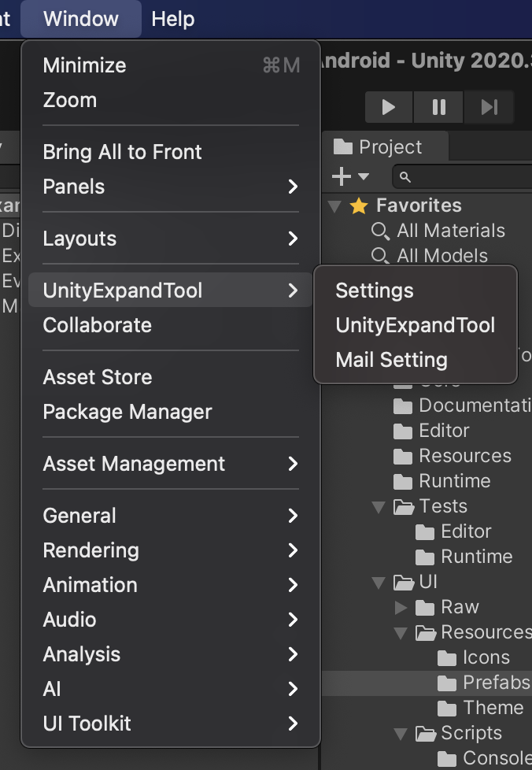532x770 pixels.
Task: Choose Minimize from Window menu
Action: pyautogui.click(x=171, y=65)
